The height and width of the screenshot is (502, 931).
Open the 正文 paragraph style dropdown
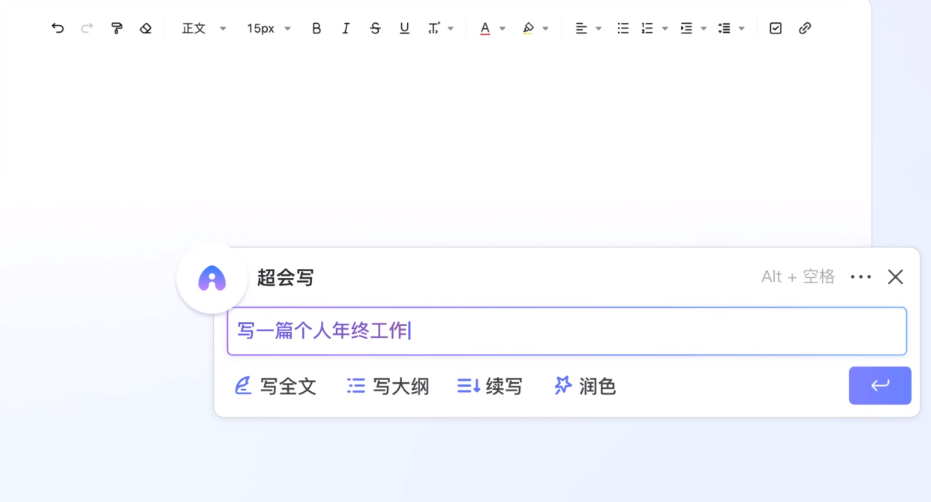click(204, 29)
